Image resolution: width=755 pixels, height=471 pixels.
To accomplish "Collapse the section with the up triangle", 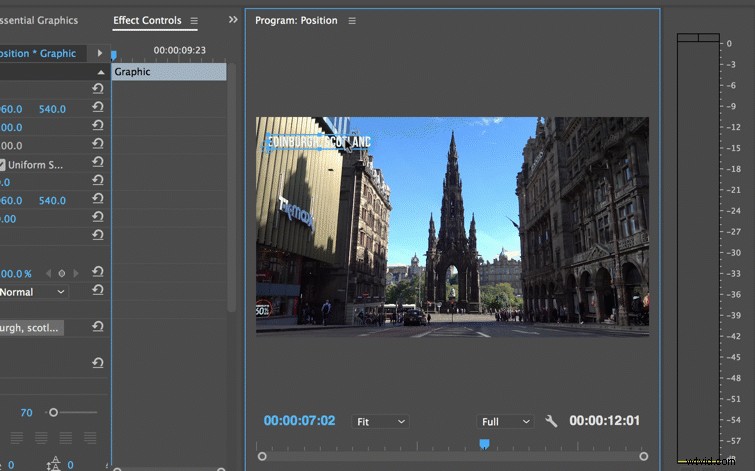I will point(101,72).
